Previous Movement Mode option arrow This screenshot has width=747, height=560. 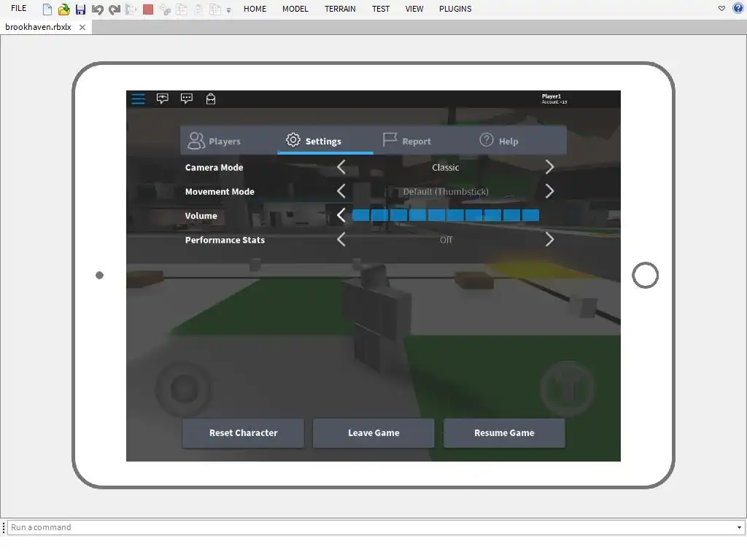pyautogui.click(x=341, y=192)
